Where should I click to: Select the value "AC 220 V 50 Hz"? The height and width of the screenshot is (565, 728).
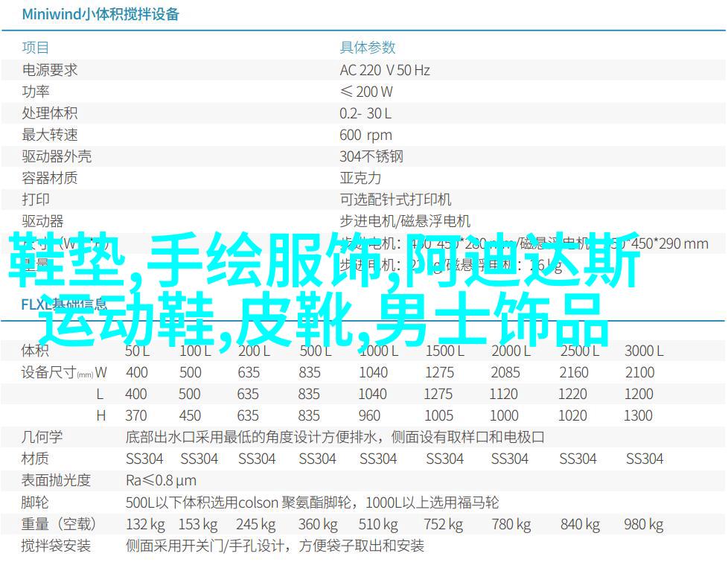point(384,70)
